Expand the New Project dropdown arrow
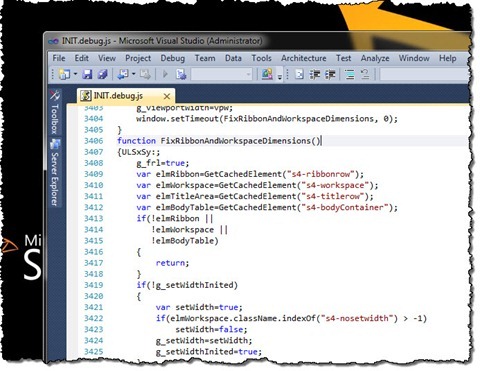This screenshot has width=480, height=371. (x=75, y=74)
